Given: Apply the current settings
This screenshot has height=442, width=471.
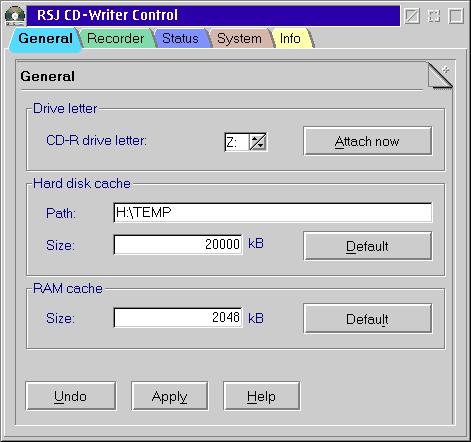Looking at the screenshot, I should (x=170, y=396).
